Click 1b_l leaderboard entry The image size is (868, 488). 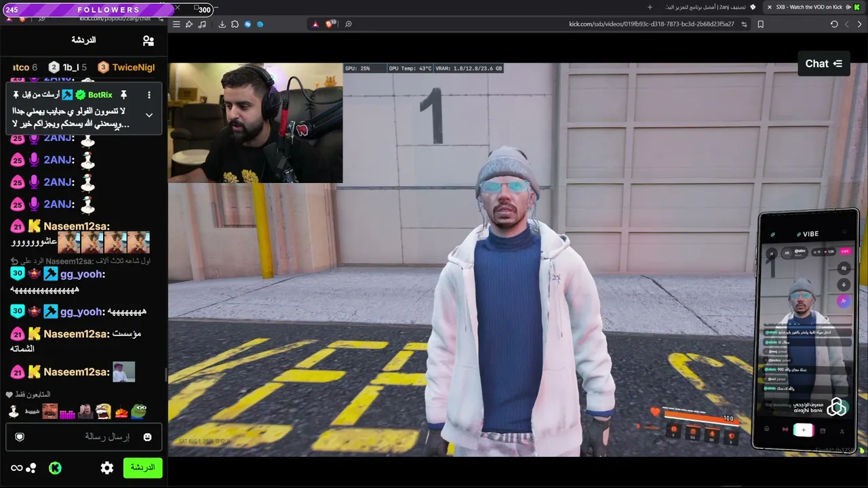68,67
